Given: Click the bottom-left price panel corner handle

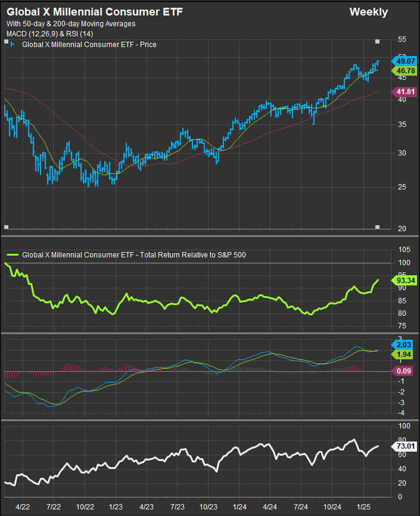Looking at the screenshot, I should (x=6, y=227).
